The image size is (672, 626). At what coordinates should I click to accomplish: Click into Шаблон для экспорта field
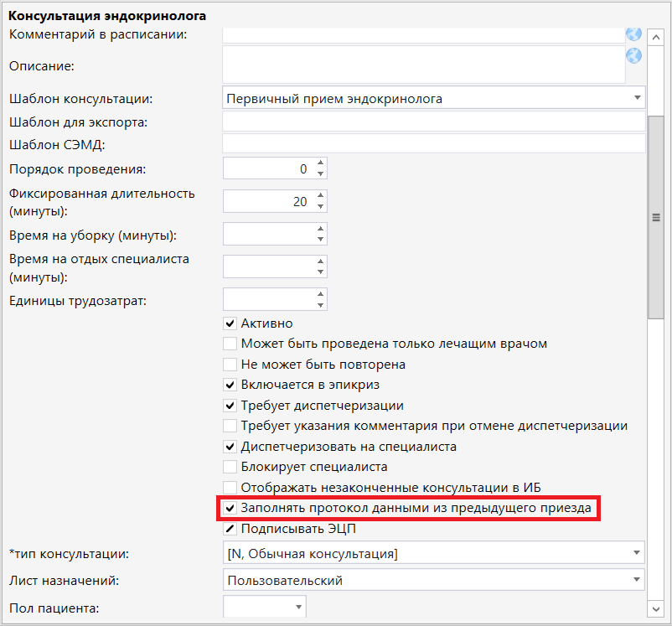coord(433,122)
